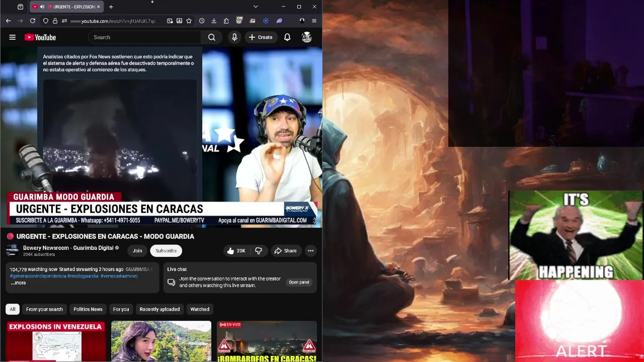
Task: Click the save-to-Pocket style icon in the address bar
Action: tap(180, 21)
